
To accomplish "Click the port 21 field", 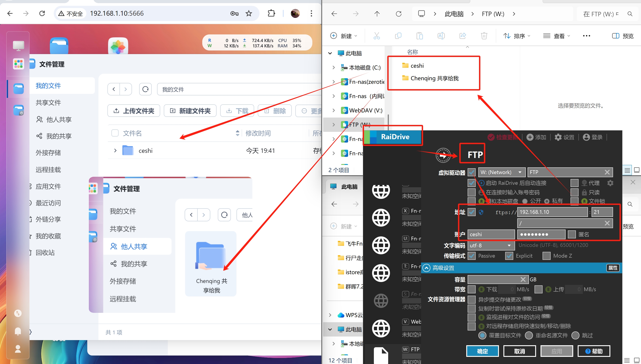I will click(x=602, y=212).
